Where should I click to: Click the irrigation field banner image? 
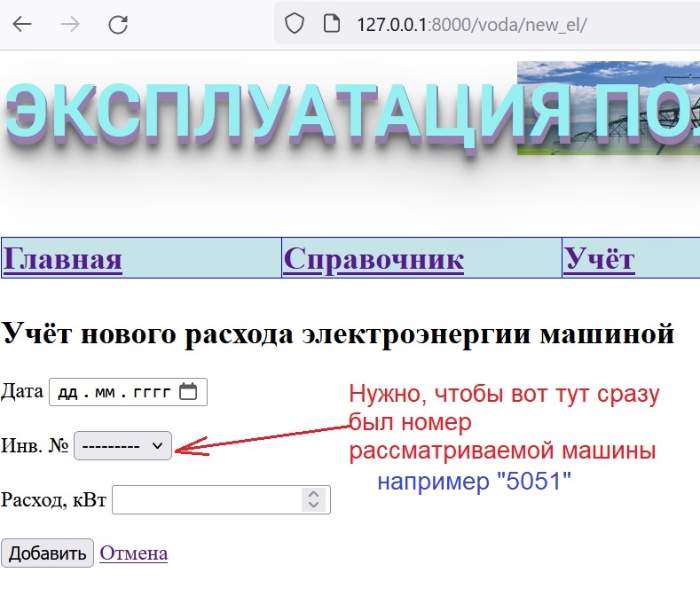click(608, 108)
